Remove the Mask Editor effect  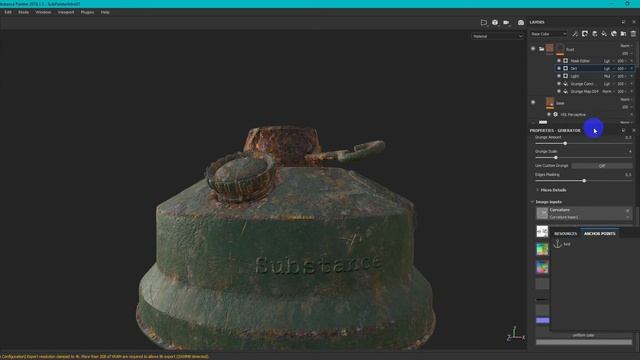point(632,61)
